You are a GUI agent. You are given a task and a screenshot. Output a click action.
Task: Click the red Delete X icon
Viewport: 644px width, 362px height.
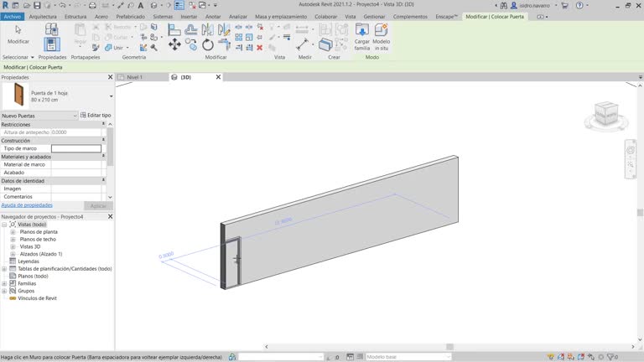(x=259, y=48)
